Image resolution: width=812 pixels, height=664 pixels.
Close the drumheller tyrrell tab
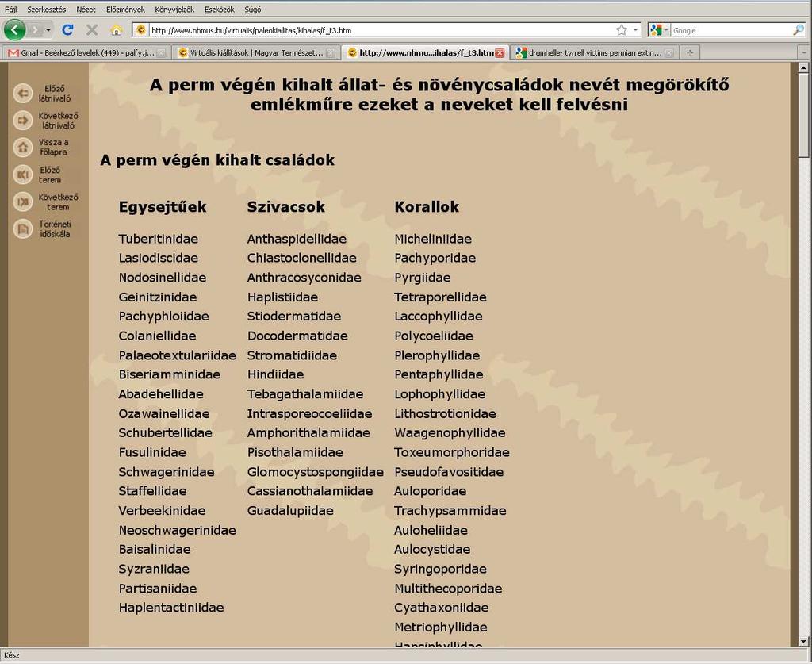[x=669, y=52]
